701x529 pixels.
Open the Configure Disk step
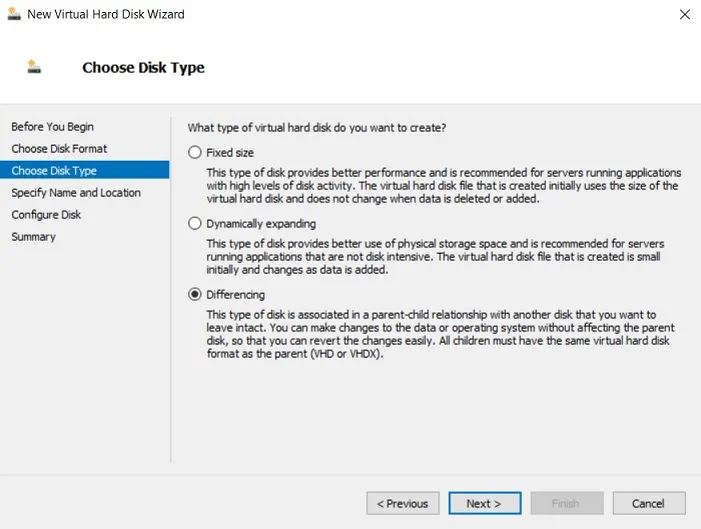point(45,215)
